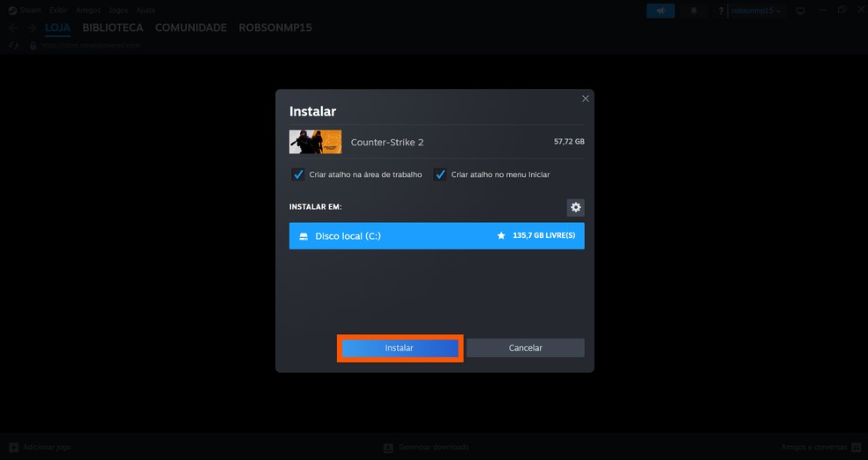Screen dimensions: 868x460
Task: Click the back navigation arrow
Action: [x=14, y=27]
